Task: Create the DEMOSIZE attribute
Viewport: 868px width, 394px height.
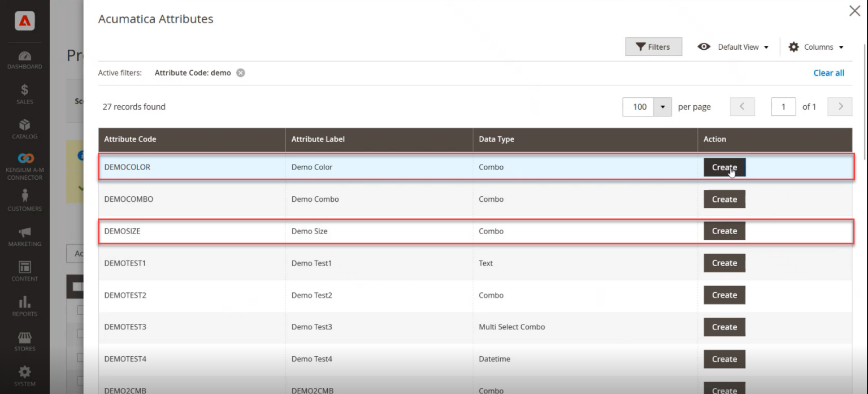Action: (x=724, y=231)
